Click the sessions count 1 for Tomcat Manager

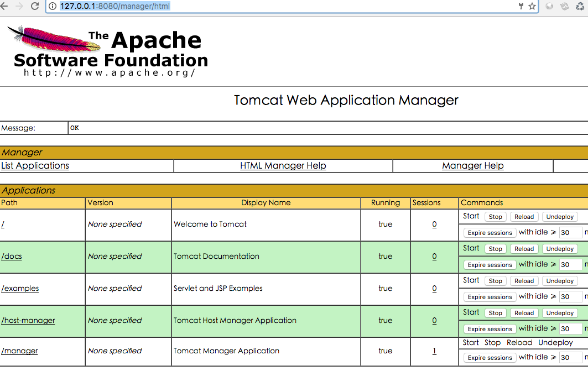434,351
